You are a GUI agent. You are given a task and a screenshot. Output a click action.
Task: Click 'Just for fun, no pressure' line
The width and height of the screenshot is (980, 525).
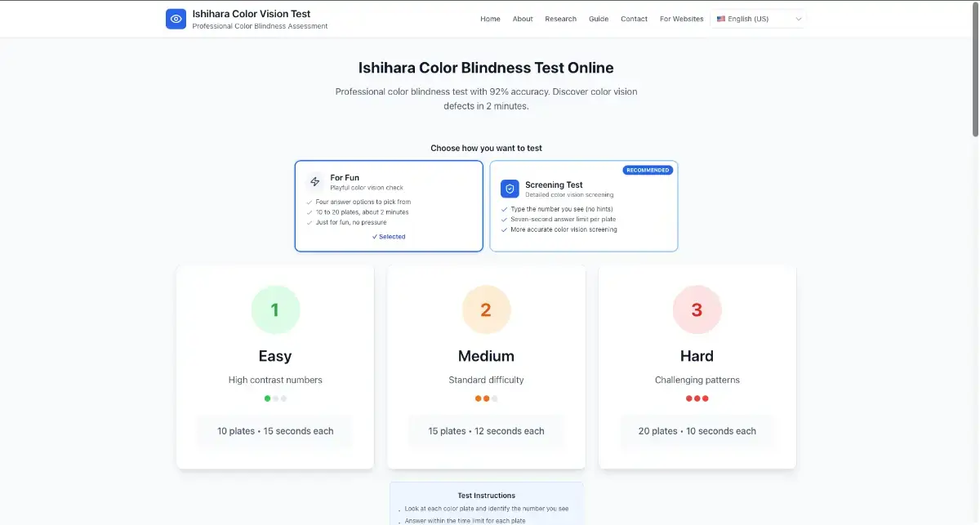coord(351,222)
